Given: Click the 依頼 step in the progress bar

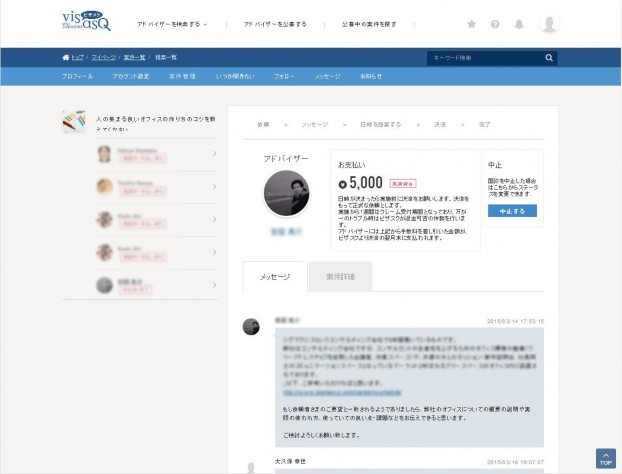Looking at the screenshot, I should click(x=263, y=125).
